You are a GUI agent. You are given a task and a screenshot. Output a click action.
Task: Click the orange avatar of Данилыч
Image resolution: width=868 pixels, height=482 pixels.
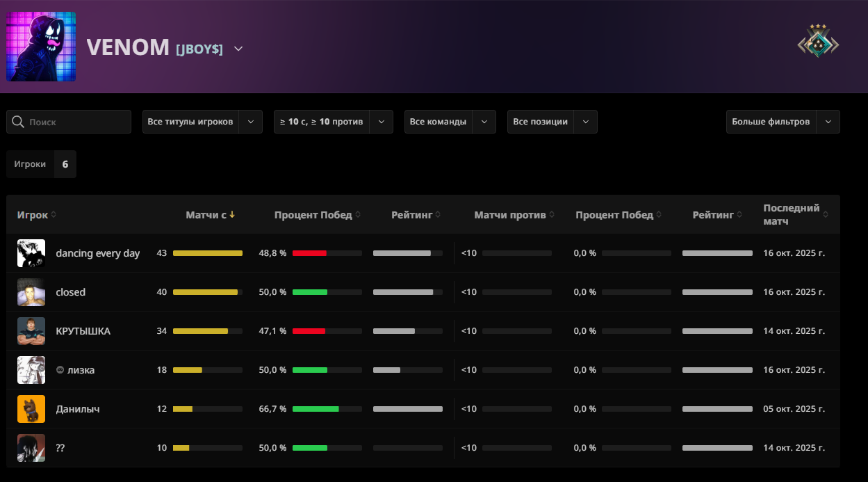pyautogui.click(x=31, y=409)
